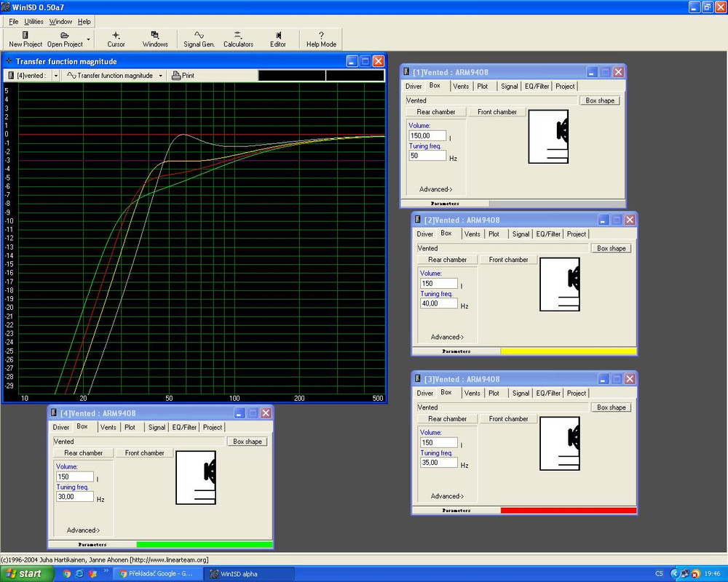Enable Help Mode
Viewport: 728px width, 582px height.
click(321, 39)
